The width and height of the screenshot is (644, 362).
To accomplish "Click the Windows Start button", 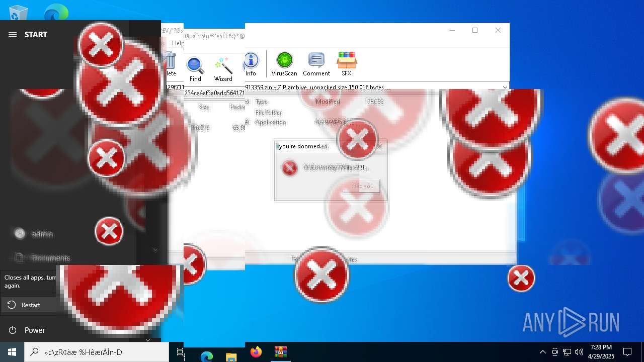I will pyautogui.click(x=12, y=352).
